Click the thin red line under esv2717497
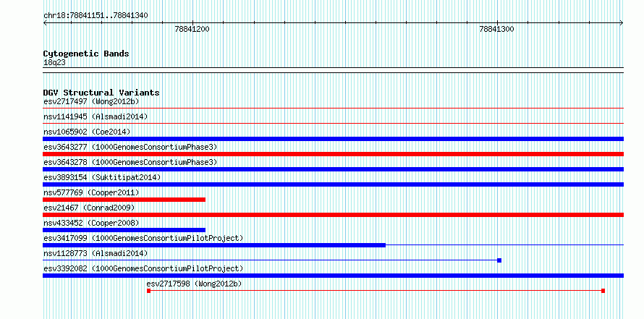 (x=333, y=108)
